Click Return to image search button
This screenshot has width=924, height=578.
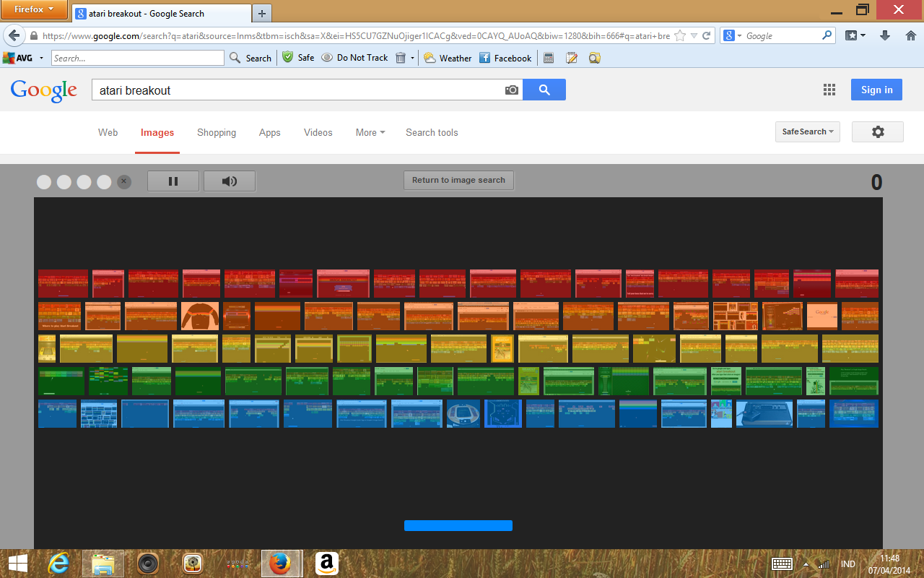pos(458,181)
